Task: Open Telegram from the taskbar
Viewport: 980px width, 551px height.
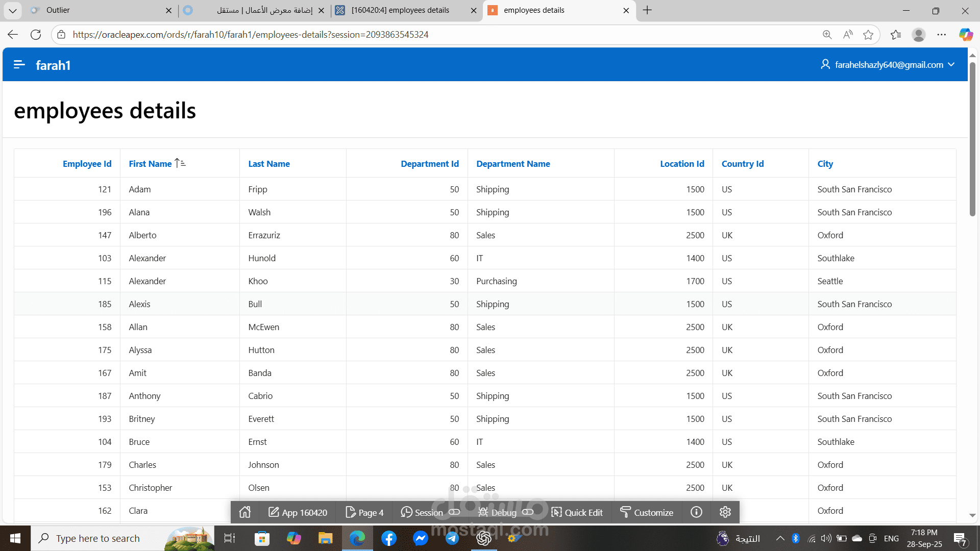Action: tap(452, 538)
